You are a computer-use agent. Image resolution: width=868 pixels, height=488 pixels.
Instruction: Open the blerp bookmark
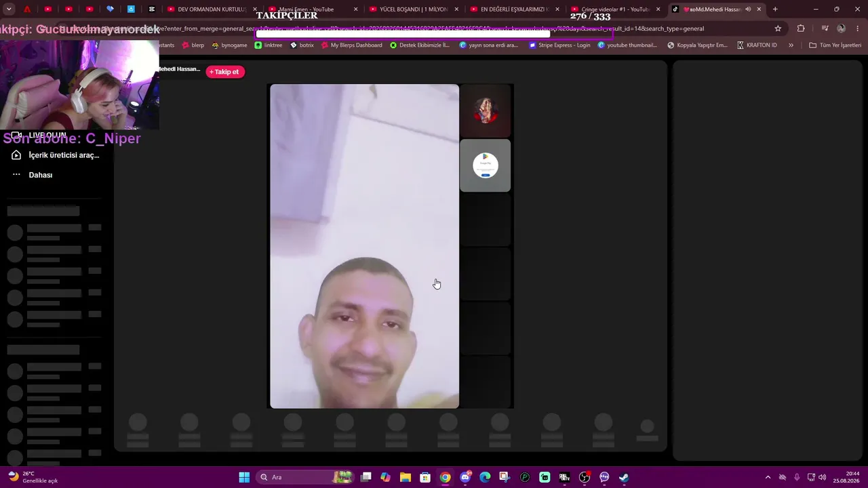193,45
